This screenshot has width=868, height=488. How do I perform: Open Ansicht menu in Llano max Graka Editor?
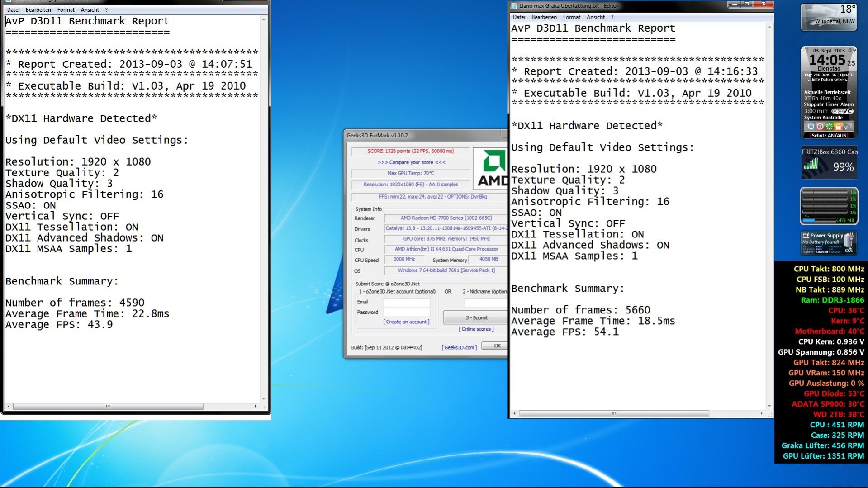[x=596, y=17]
